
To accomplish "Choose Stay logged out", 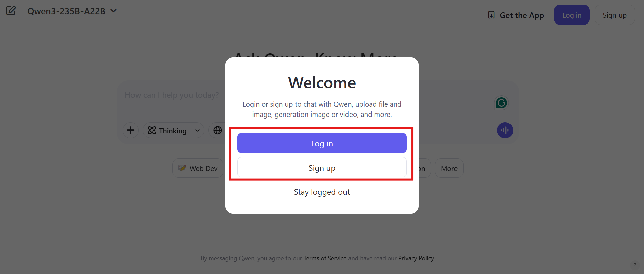I will pos(322,192).
